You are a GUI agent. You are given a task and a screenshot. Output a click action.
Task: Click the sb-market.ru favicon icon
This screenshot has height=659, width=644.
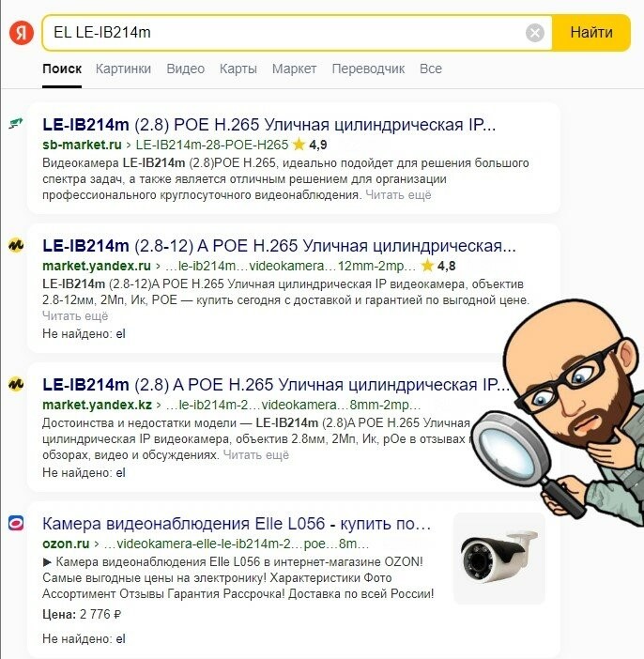point(16,124)
